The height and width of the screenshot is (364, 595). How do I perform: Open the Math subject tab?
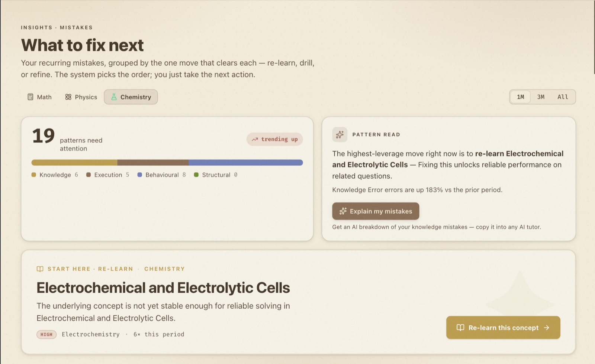39,97
